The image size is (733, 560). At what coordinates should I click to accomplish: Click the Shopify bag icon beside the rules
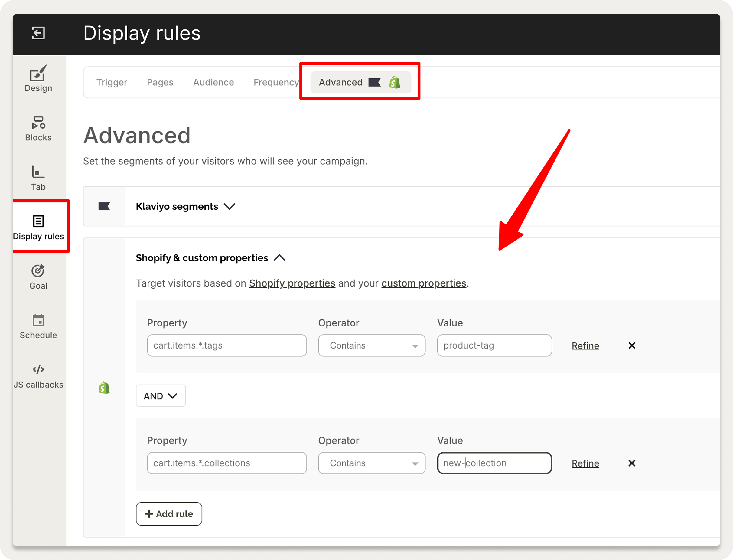[x=104, y=388]
